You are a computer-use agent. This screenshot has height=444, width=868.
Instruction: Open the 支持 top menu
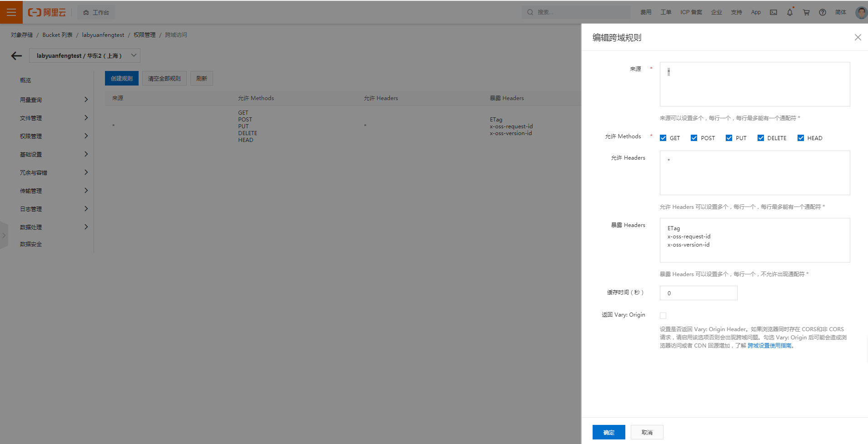737,12
